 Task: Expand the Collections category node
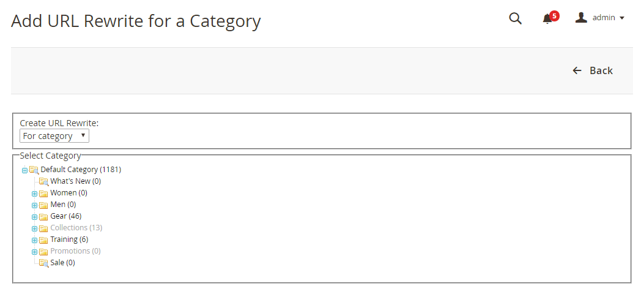tap(34, 228)
